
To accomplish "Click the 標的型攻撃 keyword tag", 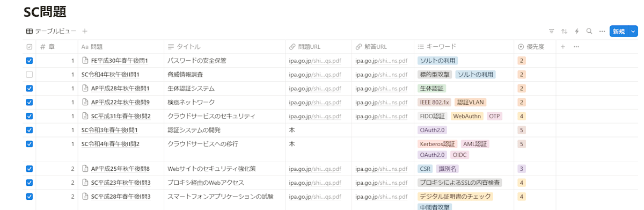I will coord(435,75).
